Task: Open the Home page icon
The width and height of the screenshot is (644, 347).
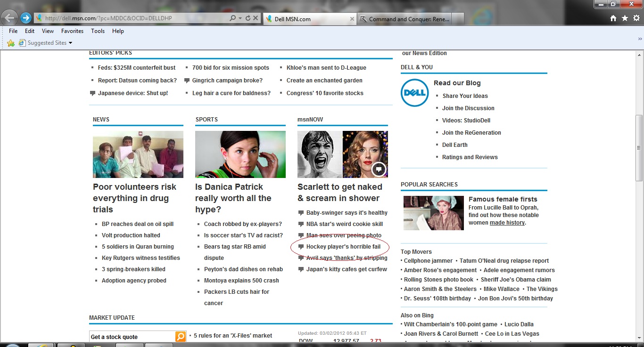Action: (613, 18)
